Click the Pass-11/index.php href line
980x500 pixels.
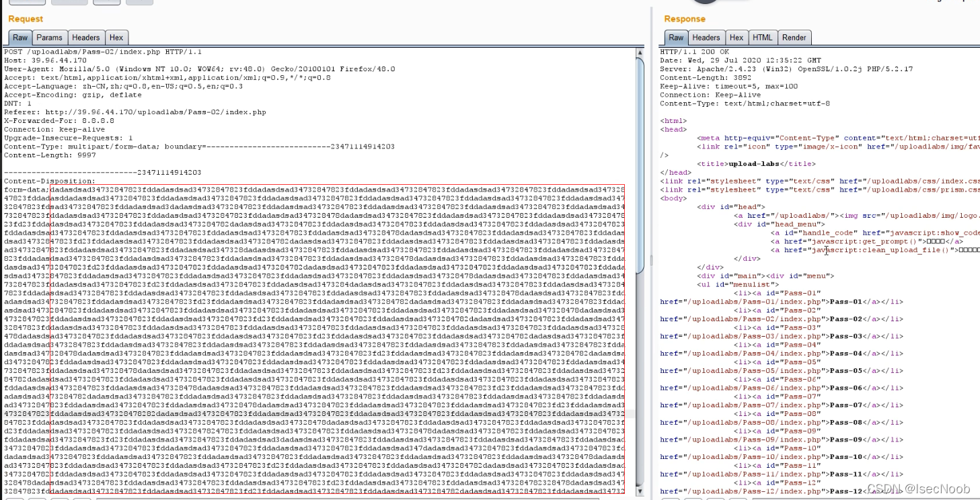point(780,474)
